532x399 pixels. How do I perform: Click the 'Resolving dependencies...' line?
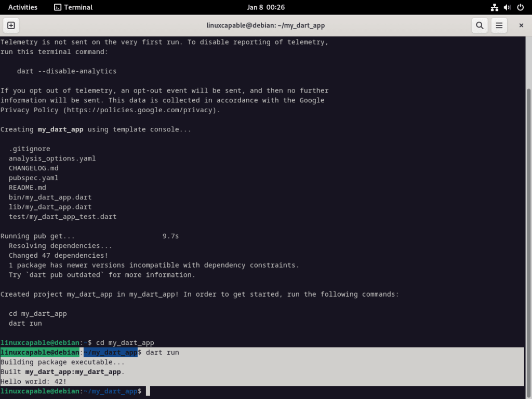click(60, 246)
